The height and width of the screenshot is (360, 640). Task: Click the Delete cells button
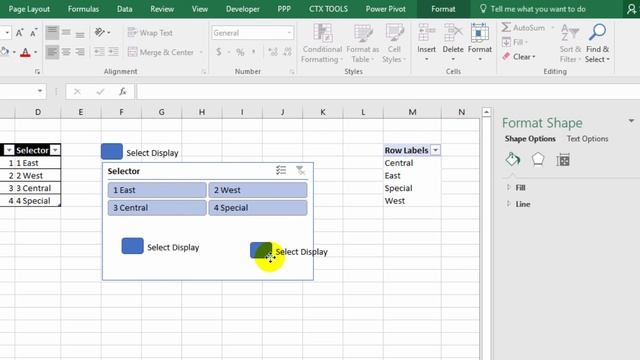[453, 43]
